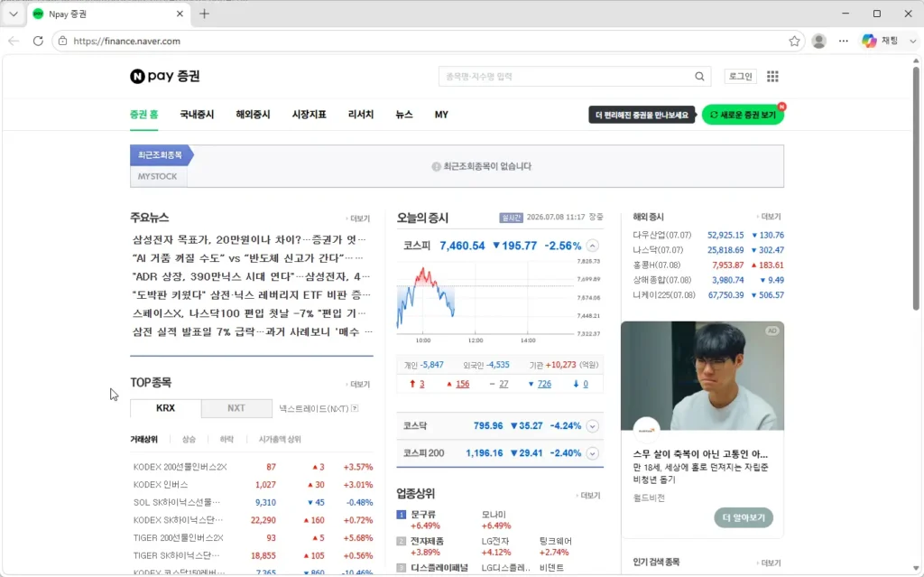This screenshot has height=577, width=924.
Task: Open the MY menu
Action: point(441,115)
